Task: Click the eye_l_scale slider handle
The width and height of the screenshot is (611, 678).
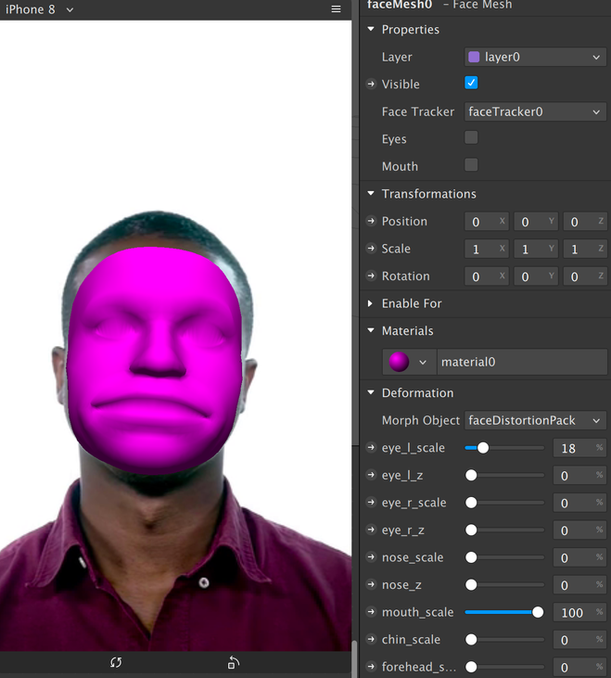Action: pos(483,448)
